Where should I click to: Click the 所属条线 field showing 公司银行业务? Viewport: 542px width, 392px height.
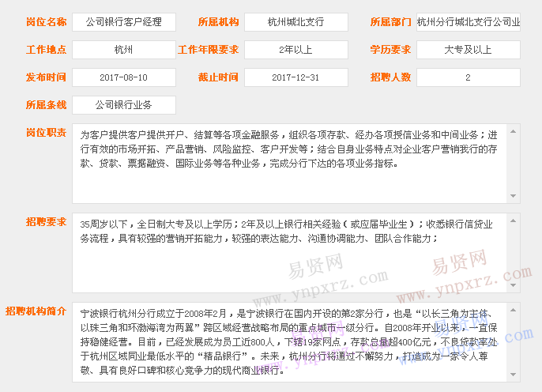click(x=123, y=105)
